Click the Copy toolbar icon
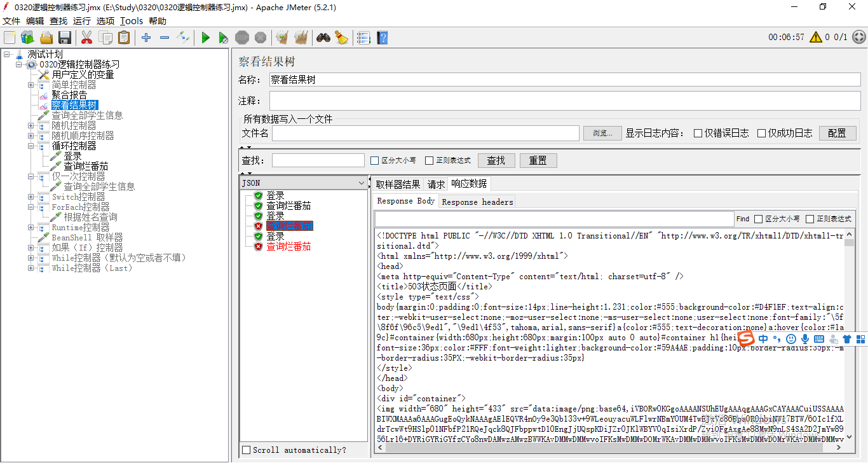868x463 pixels. [105, 38]
